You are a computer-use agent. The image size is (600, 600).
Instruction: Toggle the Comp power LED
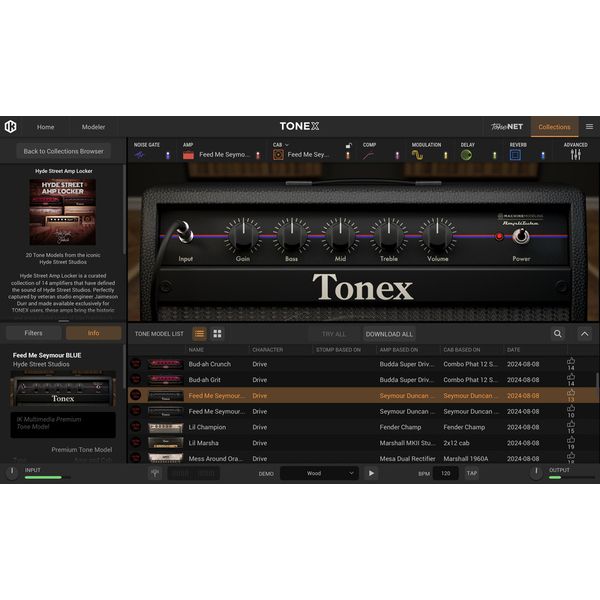(397, 155)
